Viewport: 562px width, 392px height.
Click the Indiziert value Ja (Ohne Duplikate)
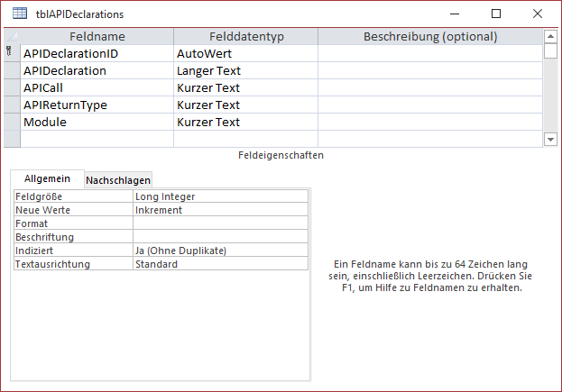pos(220,251)
